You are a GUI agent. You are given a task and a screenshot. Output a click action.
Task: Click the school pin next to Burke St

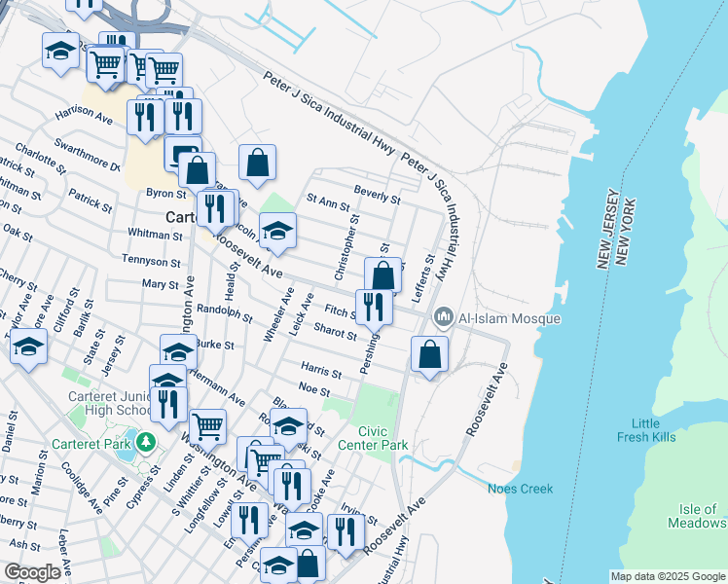point(179,352)
